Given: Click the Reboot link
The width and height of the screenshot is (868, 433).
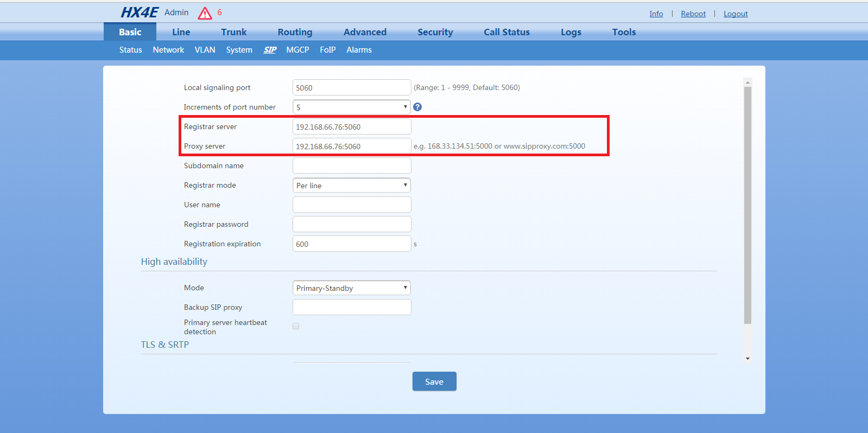Looking at the screenshot, I should (x=693, y=14).
